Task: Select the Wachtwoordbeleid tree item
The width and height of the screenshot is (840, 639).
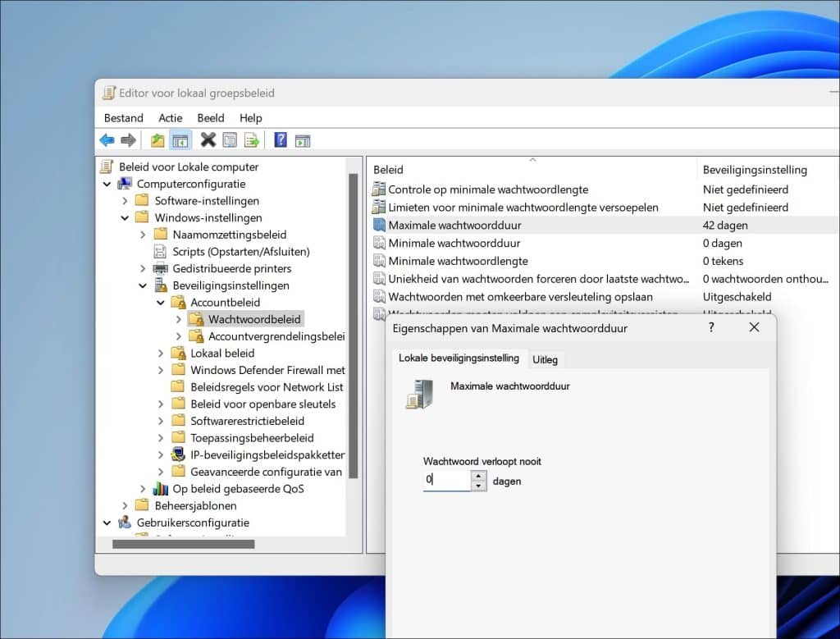Action: tap(254, 319)
